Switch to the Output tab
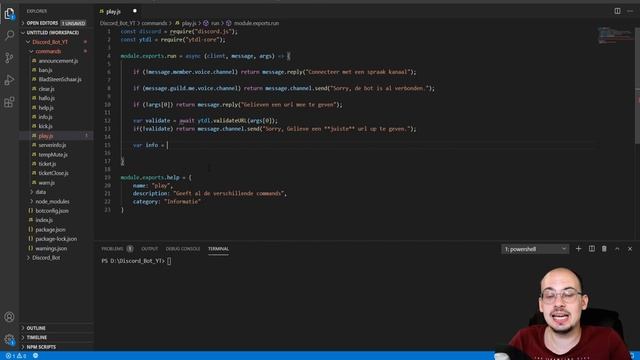Image resolution: width=640 pixels, height=360 pixels. click(149, 249)
